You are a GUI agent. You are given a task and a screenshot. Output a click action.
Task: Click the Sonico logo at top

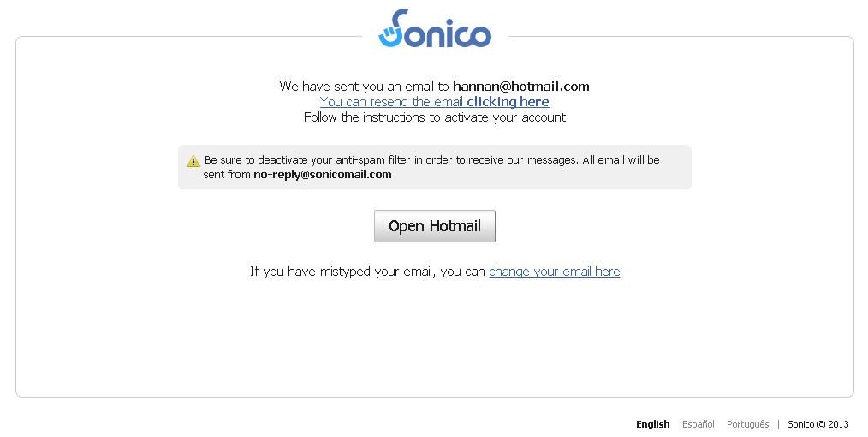point(435,29)
